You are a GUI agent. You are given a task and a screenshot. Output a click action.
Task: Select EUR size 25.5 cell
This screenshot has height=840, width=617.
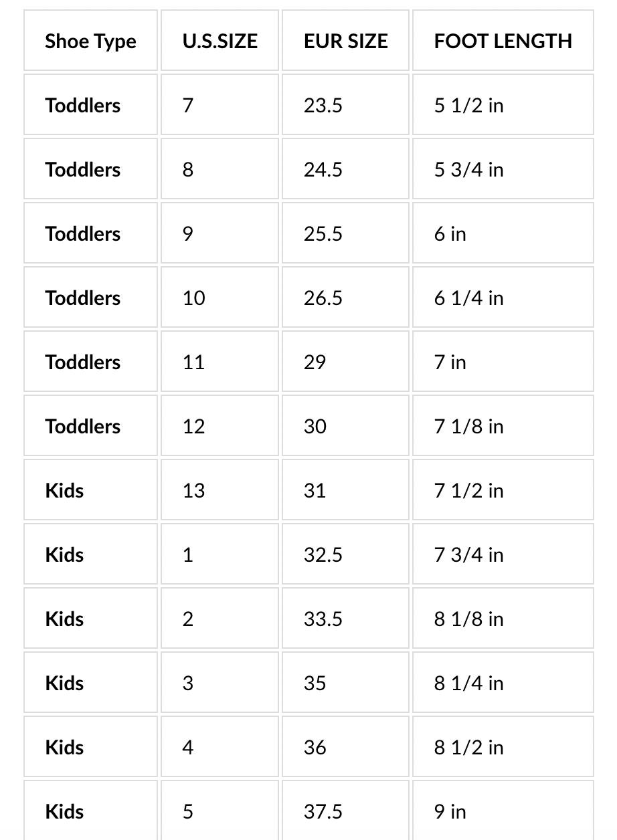click(323, 234)
